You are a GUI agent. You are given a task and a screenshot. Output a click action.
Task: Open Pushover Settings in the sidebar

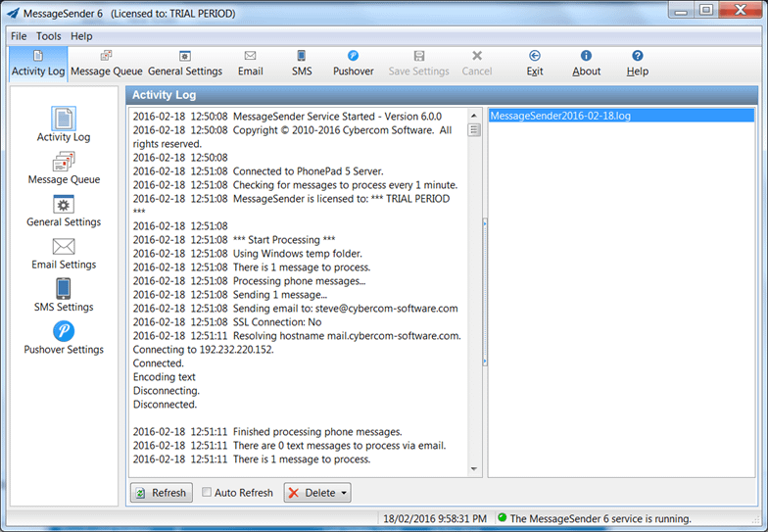tap(64, 338)
